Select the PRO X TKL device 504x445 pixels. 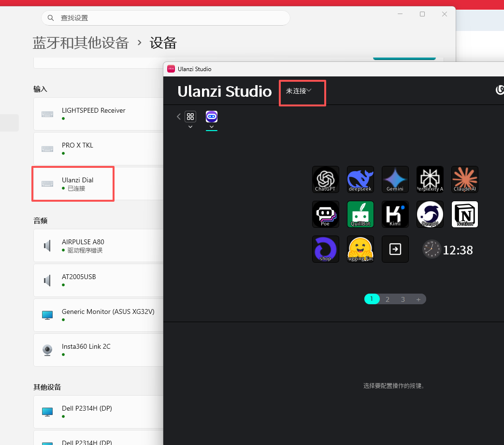coord(99,148)
